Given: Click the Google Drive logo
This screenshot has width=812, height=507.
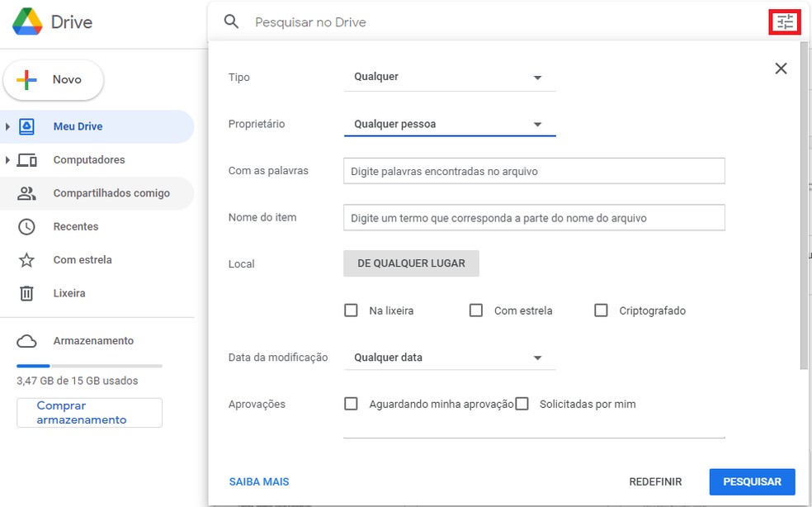Looking at the screenshot, I should (27, 21).
